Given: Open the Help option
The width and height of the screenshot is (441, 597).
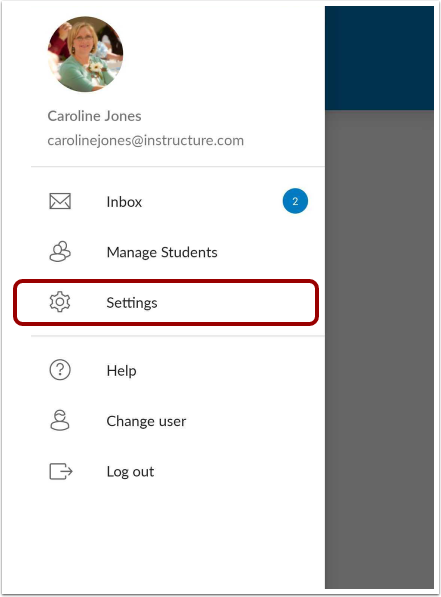Looking at the screenshot, I should pos(178,370).
